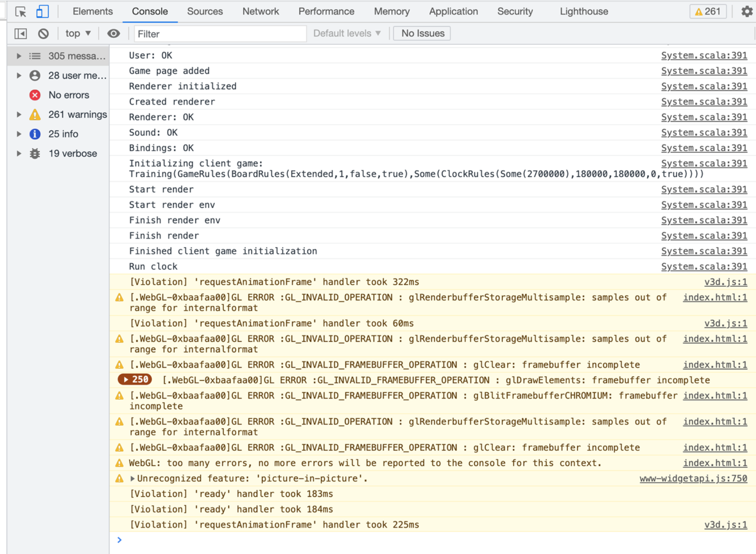Toggle the console sidebar panel icon
The width and height of the screenshot is (756, 554).
coord(21,34)
